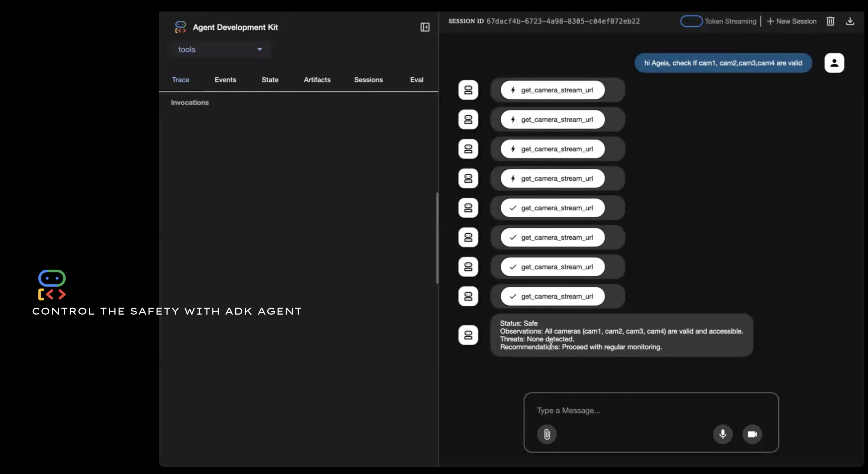The height and width of the screenshot is (474, 868).
Task: Open the Eval tab
Action: click(x=417, y=80)
